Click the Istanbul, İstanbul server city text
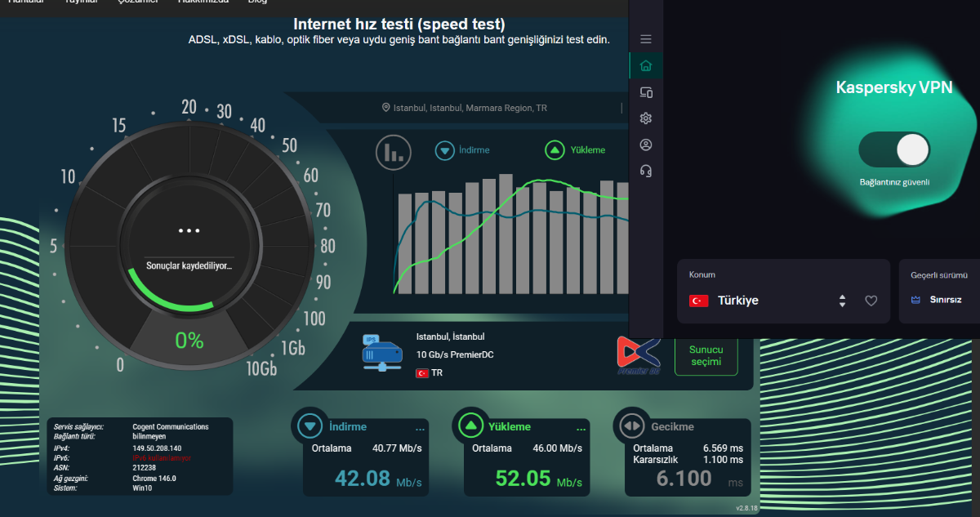 [x=451, y=336]
